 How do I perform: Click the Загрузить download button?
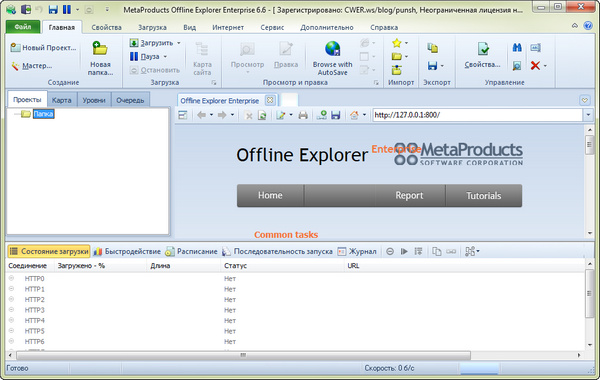coord(152,43)
